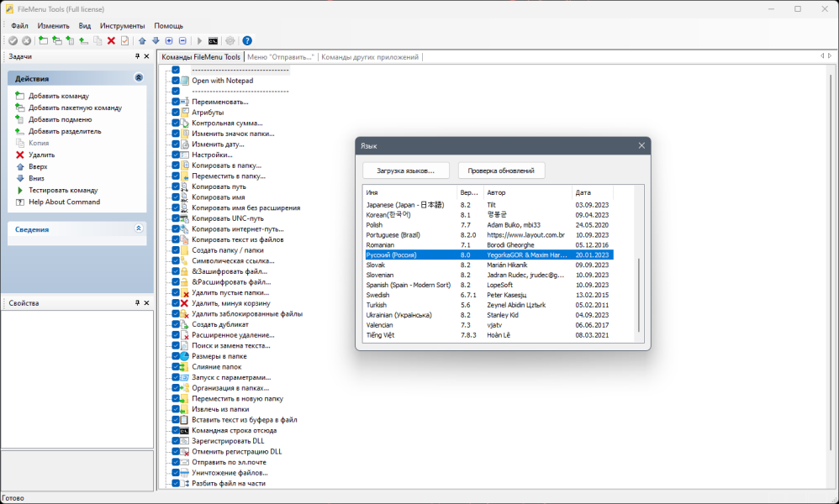
Task: Click the blue Help question mark icon
Action: (x=247, y=40)
